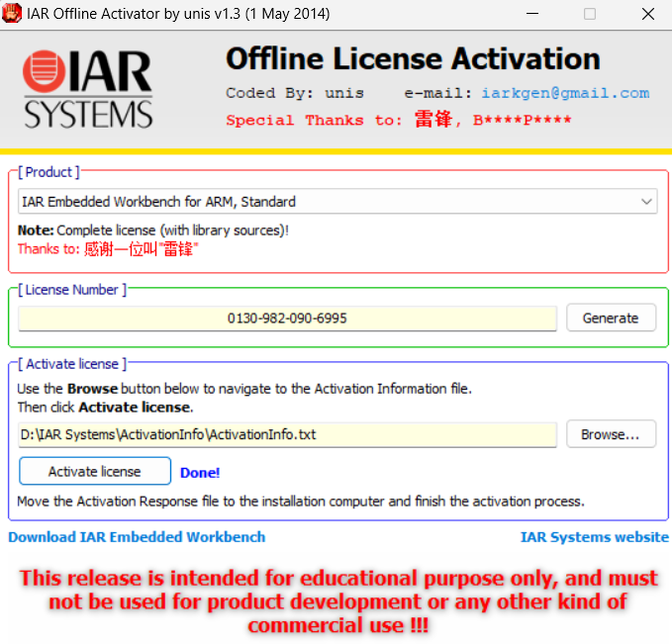Click the 'Offline License Activation' heading
672x644 pixels.
[413, 58]
